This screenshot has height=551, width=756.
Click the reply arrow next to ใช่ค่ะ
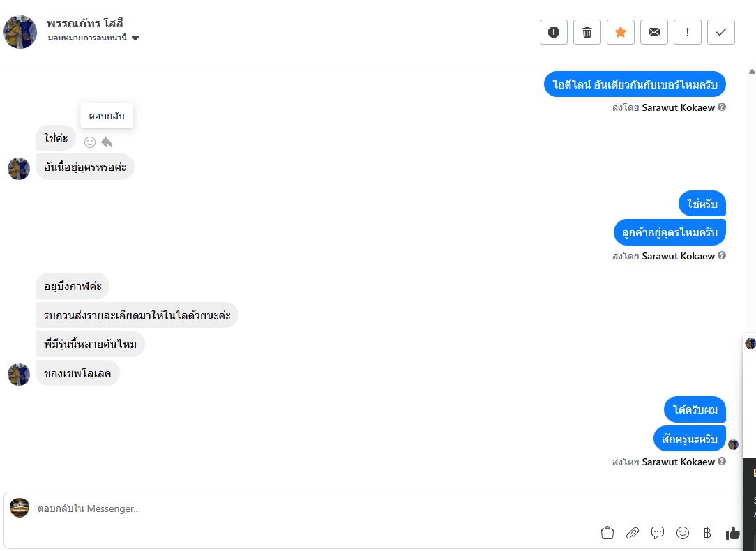click(x=107, y=142)
